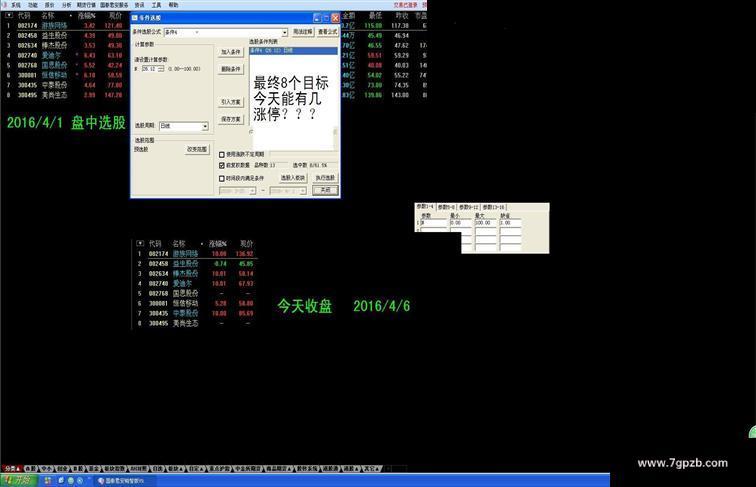Click the 关闭 button in dialog

[325, 190]
